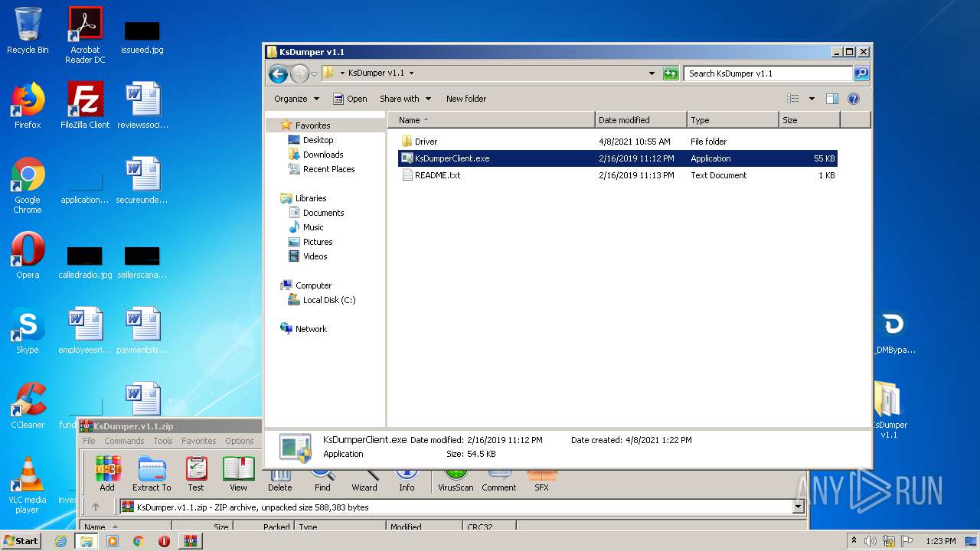Open the Wizard in WinRAR toolbar

coord(364,480)
